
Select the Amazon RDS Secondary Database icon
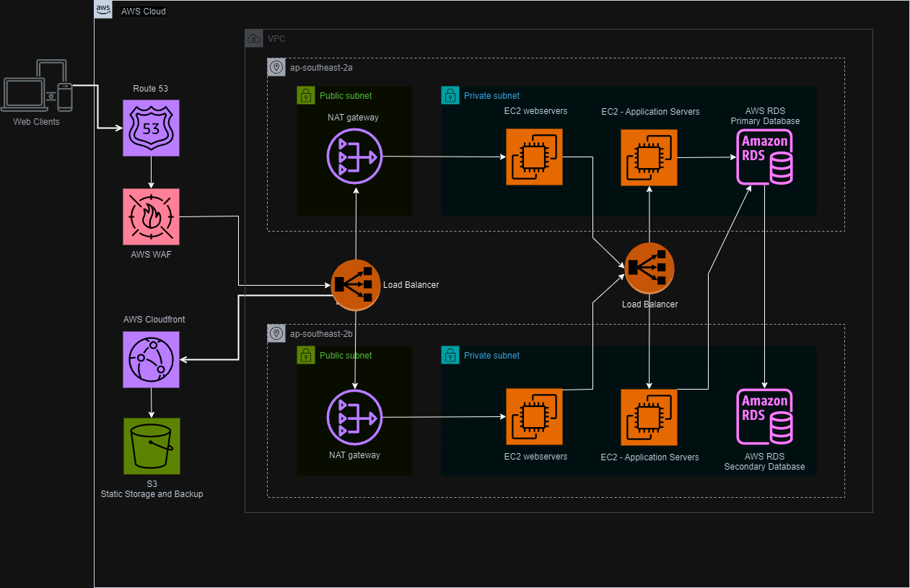[764, 417]
